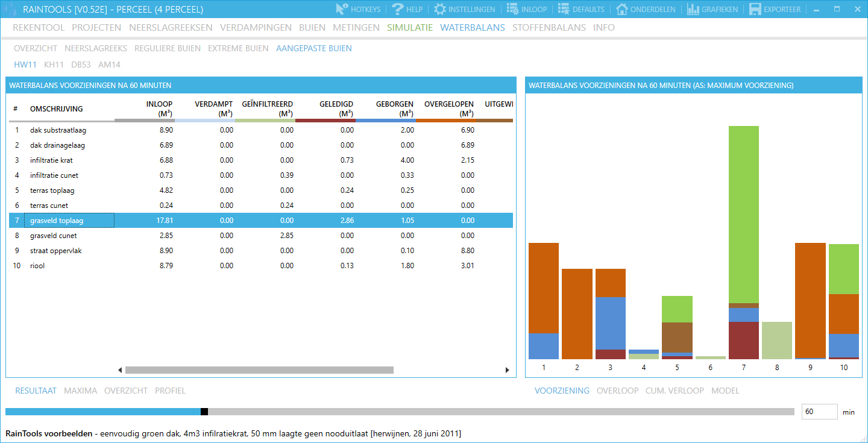Select the Simulatie tab
The height and width of the screenshot is (443, 868).
point(410,27)
